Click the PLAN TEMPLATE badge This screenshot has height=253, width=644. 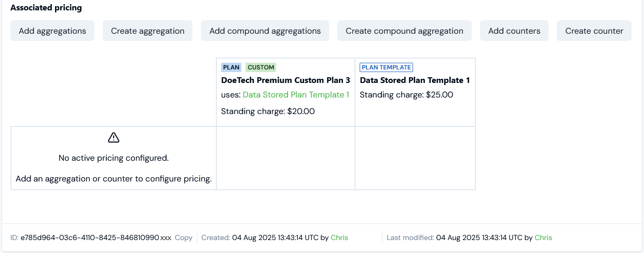point(386,67)
